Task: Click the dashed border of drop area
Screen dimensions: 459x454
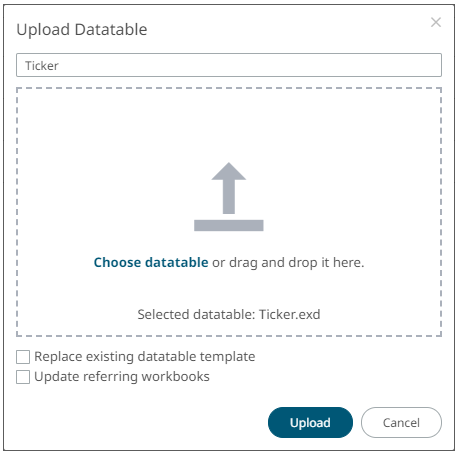Action: tap(229, 88)
